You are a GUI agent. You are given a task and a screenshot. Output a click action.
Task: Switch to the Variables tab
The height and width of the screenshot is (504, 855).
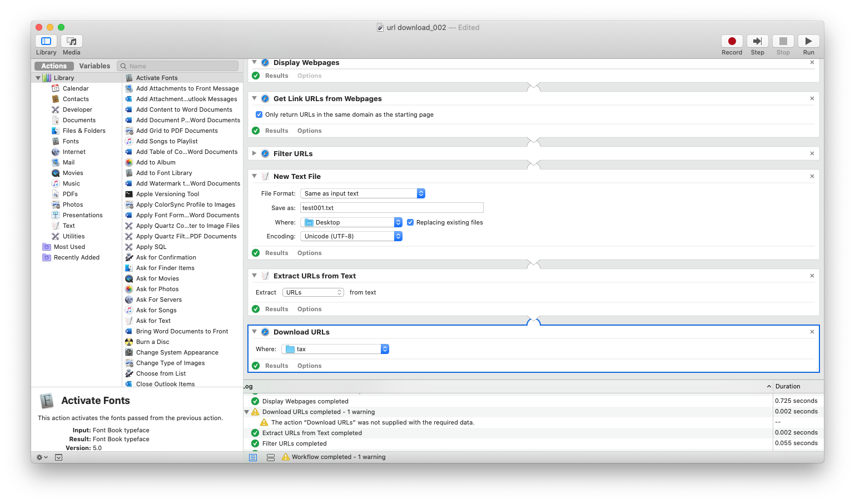coord(95,66)
